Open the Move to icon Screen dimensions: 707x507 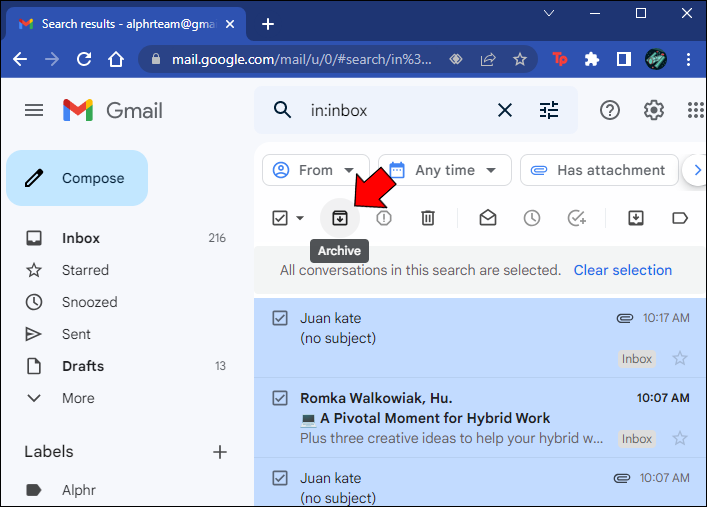tap(636, 218)
